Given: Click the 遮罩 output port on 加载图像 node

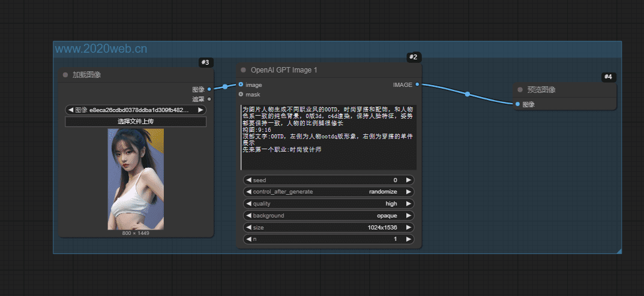Looking at the screenshot, I should point(209,99).
